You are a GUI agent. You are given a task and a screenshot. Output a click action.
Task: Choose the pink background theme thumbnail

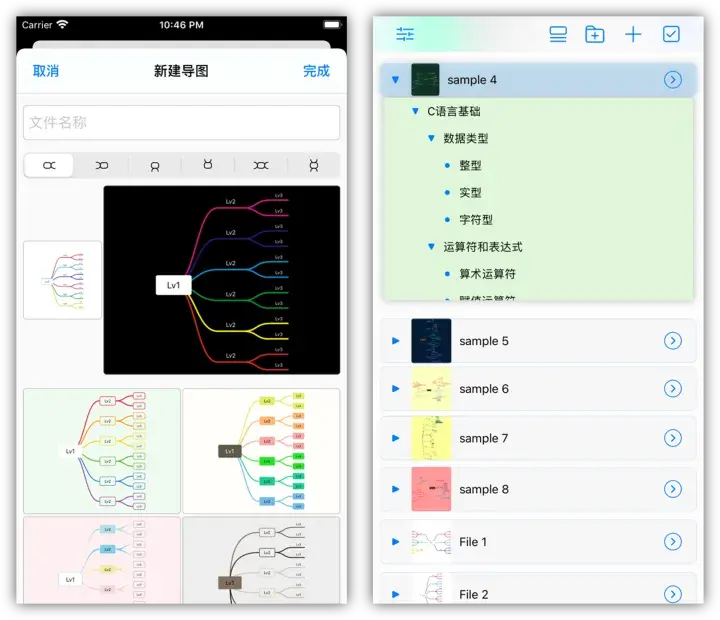[102, 560]
